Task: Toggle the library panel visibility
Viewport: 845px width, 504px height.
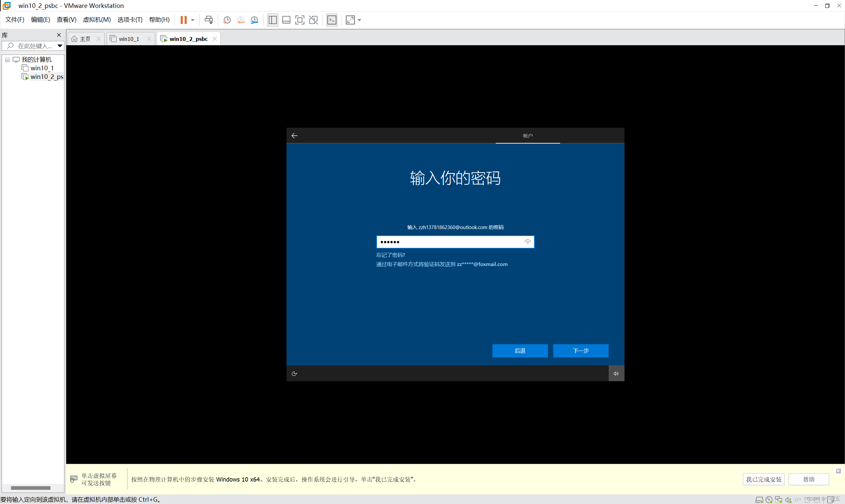Action: [272, 20]
